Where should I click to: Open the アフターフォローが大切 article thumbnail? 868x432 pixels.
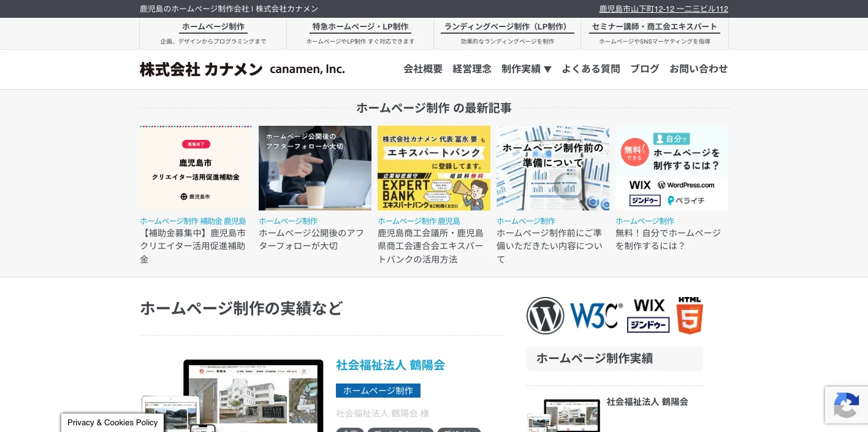[x=315, y=168]
